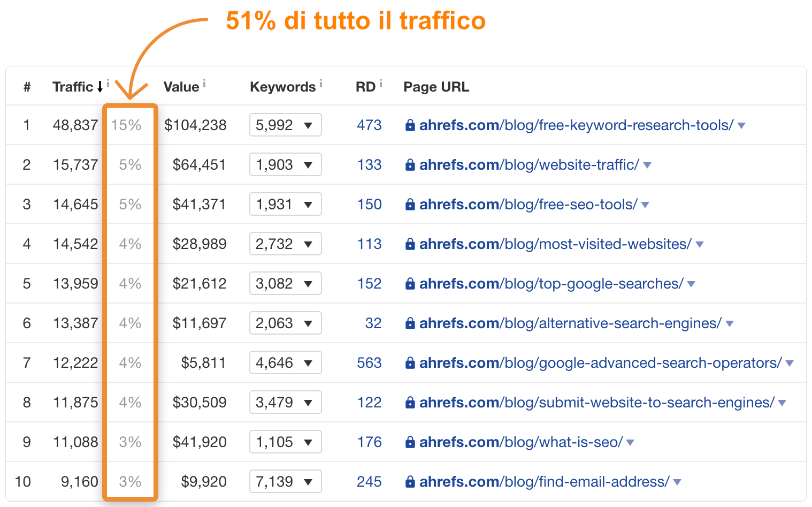The height and width of the screenshot is (507, 812).
Task: Open the 3,082 keywords dropdown
Action: (x=286, y=283)
